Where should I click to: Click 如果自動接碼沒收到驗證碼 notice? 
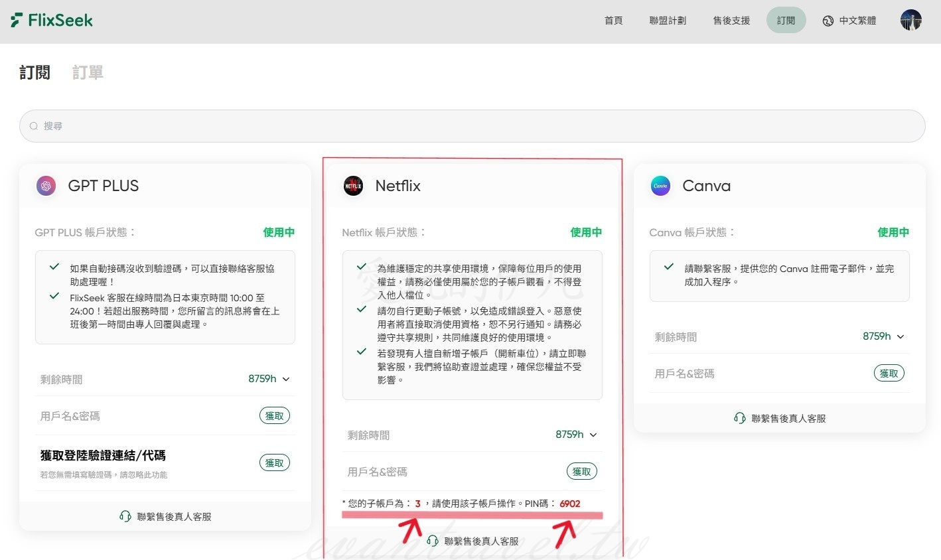172,275
